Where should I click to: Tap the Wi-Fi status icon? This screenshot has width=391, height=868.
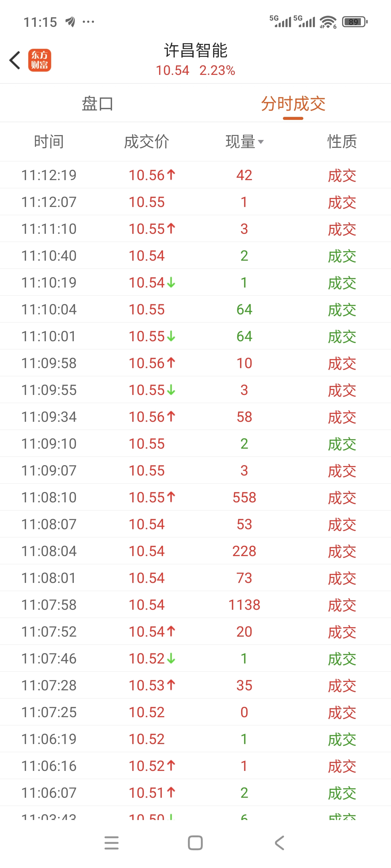(x=328, y=22)
